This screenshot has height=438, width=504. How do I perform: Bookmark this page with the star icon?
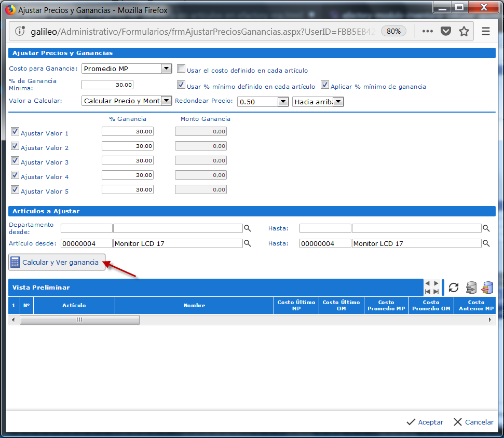pyautogui.click(x=464, y=31)
